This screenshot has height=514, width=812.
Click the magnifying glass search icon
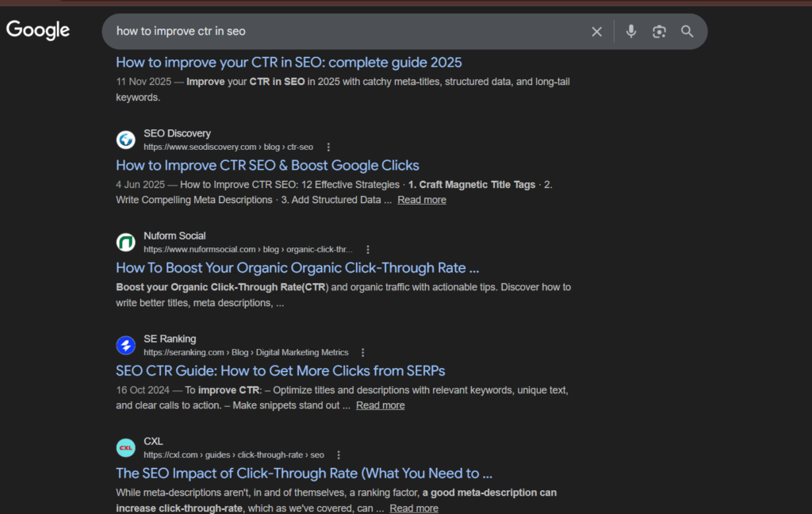[x=687, y=31]
